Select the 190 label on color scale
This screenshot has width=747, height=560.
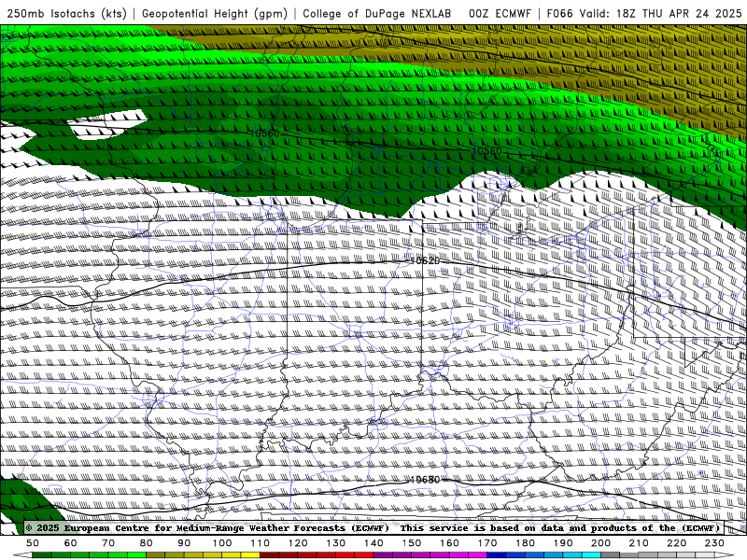[563, 543]
